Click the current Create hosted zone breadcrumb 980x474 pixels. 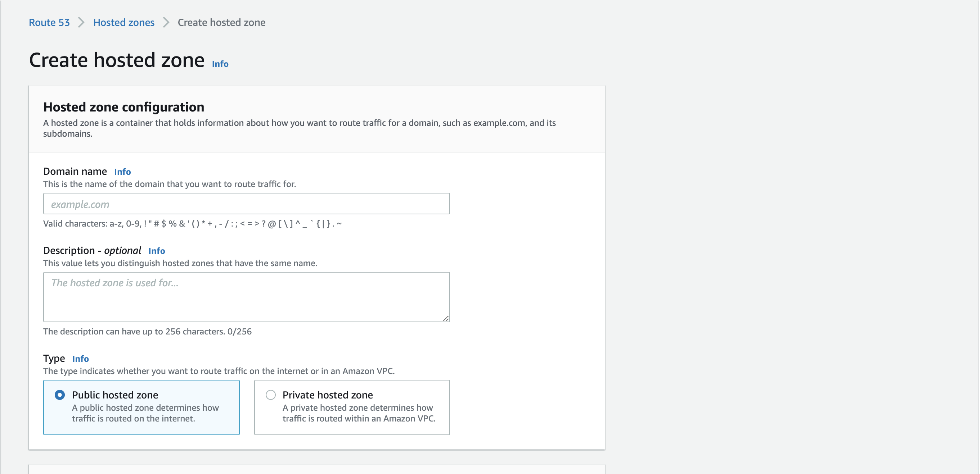(x=221, y=22)
